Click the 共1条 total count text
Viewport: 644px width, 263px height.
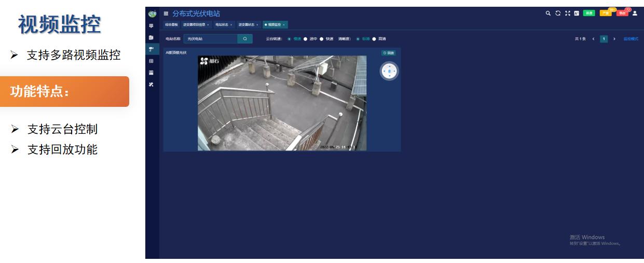click(580, 39)
